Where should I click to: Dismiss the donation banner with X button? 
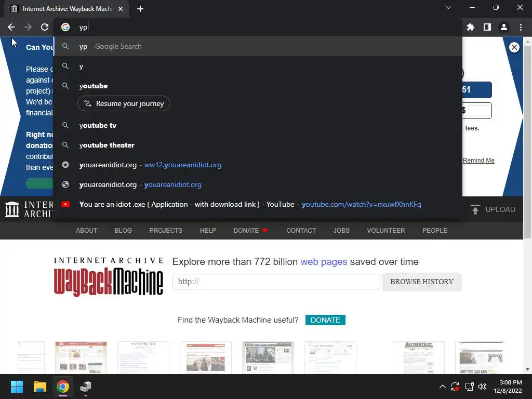[x=514, y=47]
